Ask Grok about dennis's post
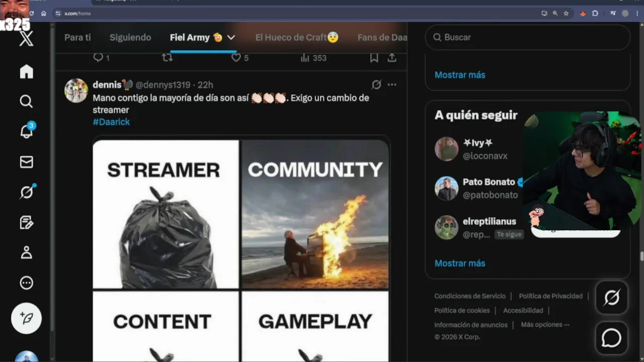The image size is (644, 362). coord(376,84)
